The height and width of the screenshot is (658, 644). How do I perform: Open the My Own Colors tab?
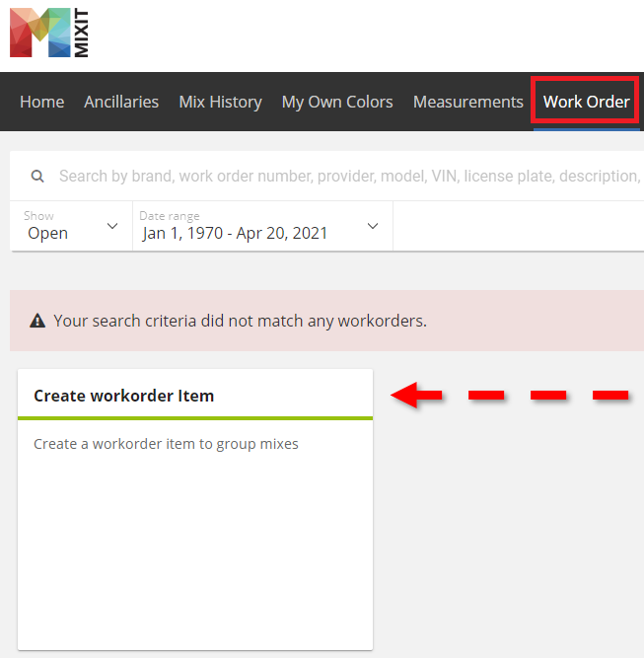pos(337,102)
